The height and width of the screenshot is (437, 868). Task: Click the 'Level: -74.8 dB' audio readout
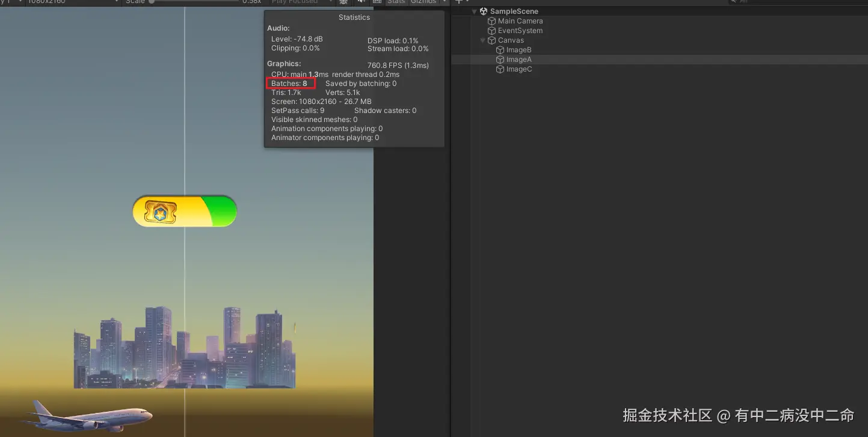point(297,39)
